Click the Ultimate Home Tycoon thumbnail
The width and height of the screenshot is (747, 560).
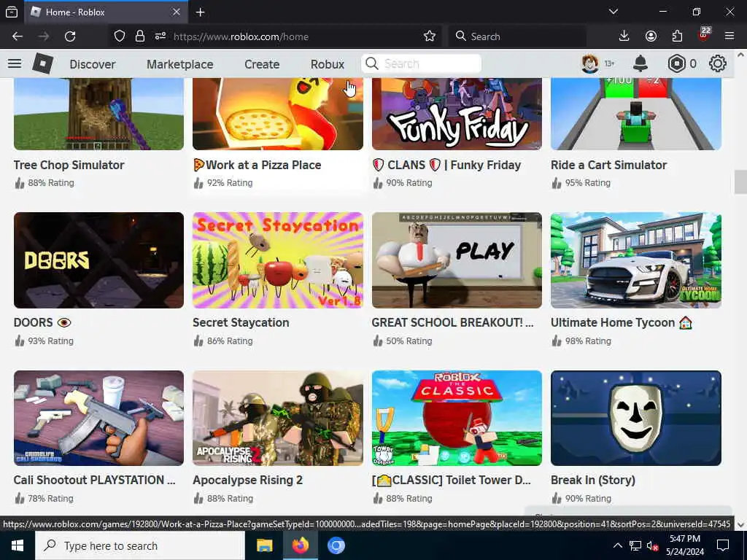tap(636, 260)
